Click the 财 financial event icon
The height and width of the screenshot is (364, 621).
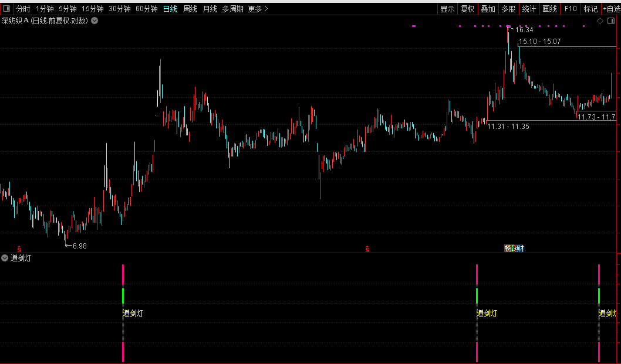tap(520, 248)
